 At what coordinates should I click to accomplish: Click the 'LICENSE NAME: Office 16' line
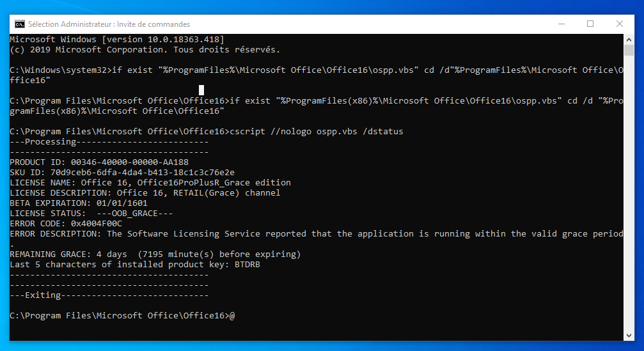click(x=150, y=183)
